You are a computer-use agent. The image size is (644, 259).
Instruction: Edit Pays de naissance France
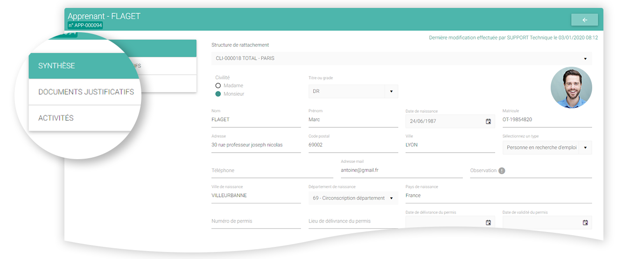tap(498, 196)
